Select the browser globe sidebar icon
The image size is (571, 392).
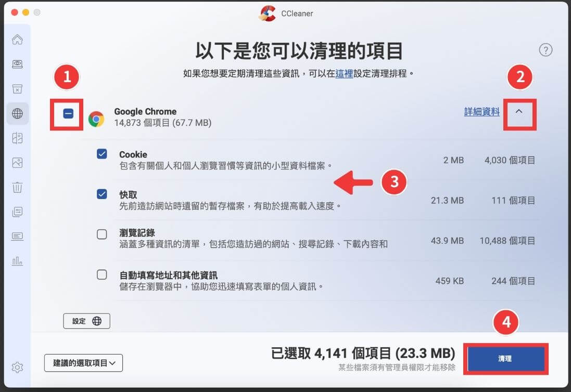coord(17,113)
